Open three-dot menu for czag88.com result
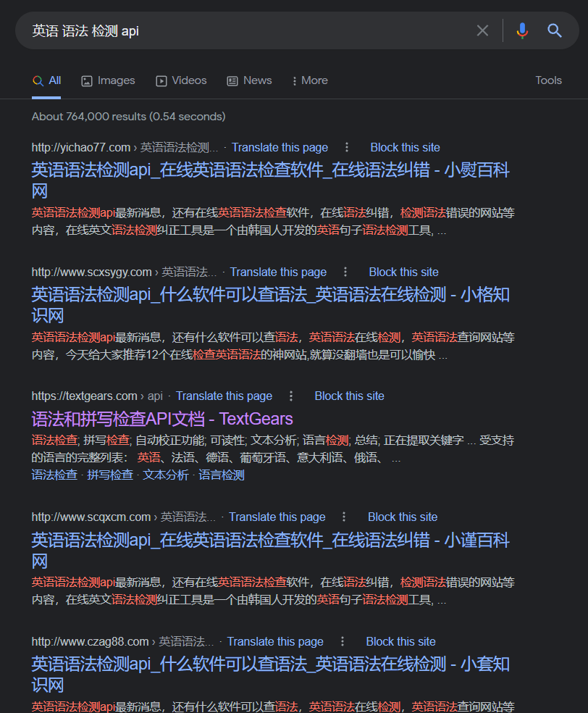The image size is (588, 713). (343, 641)
